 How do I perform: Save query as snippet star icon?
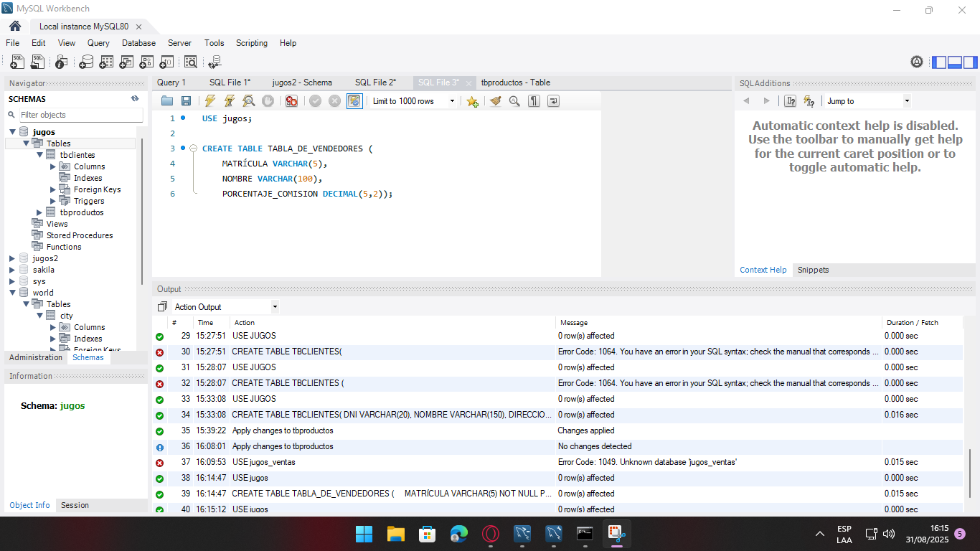point(472,101)
